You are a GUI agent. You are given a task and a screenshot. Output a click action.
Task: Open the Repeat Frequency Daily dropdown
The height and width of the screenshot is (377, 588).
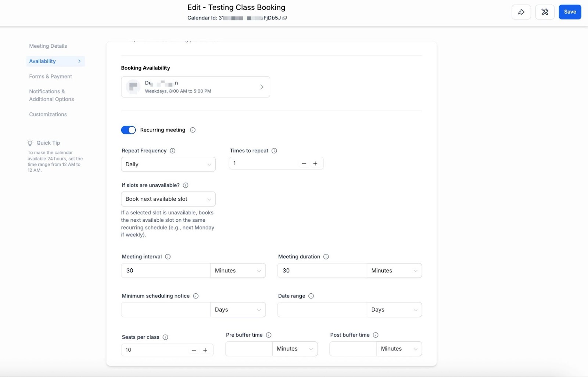click(168, 164)
